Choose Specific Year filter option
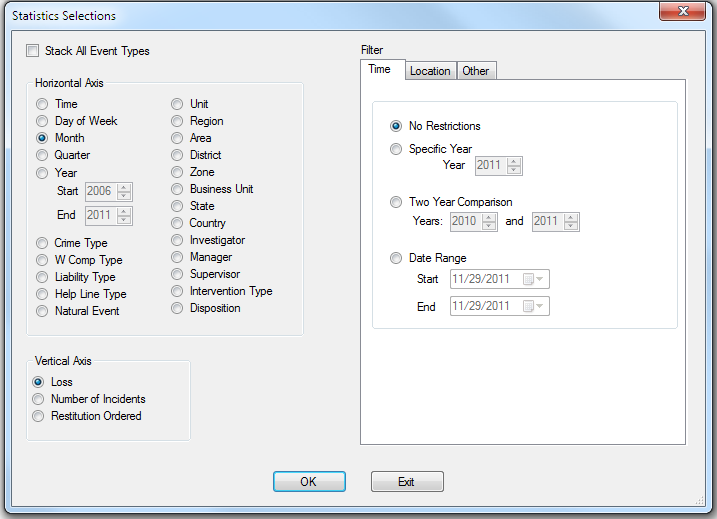 tap(396, 149)
